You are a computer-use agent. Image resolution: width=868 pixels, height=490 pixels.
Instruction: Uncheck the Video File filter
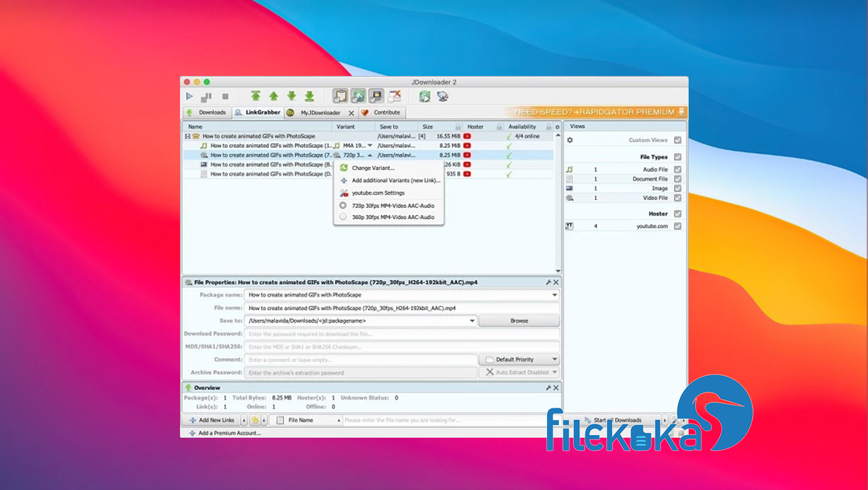[678, 198]
